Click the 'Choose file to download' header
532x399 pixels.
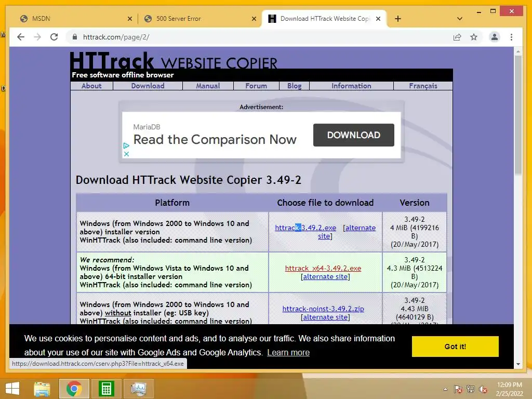pos(325,203)
